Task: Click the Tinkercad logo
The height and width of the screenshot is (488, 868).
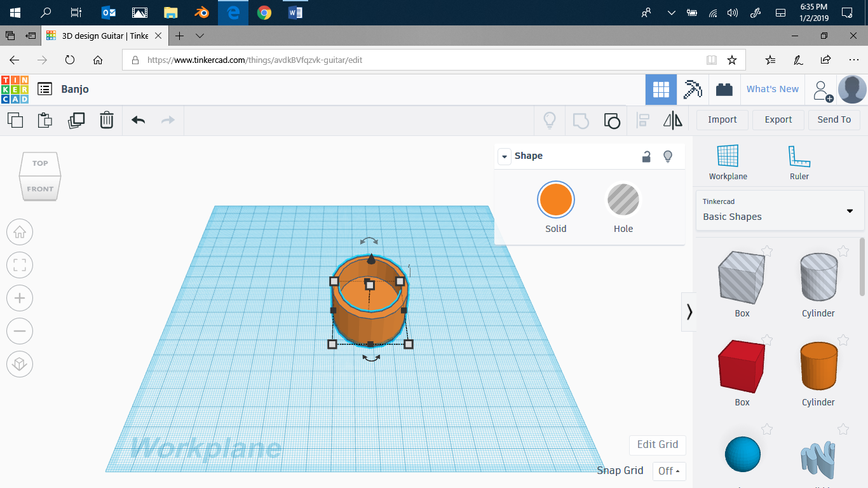Action: tap(15, 90)
